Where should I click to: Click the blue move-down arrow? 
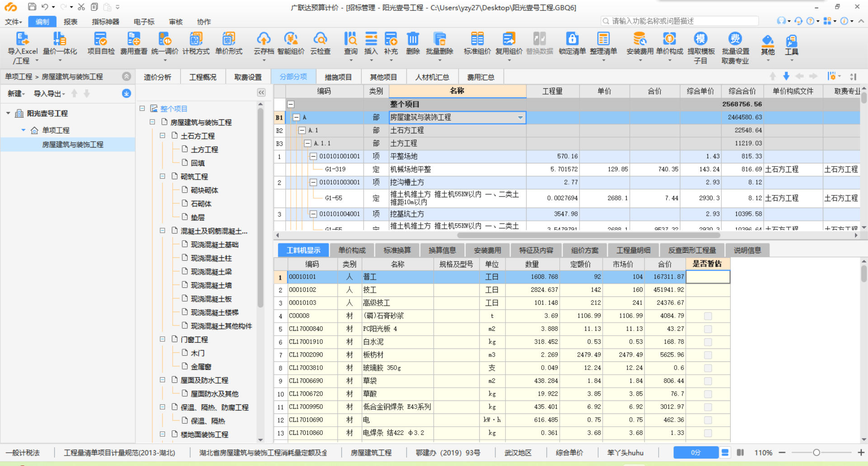click(786, 76)
